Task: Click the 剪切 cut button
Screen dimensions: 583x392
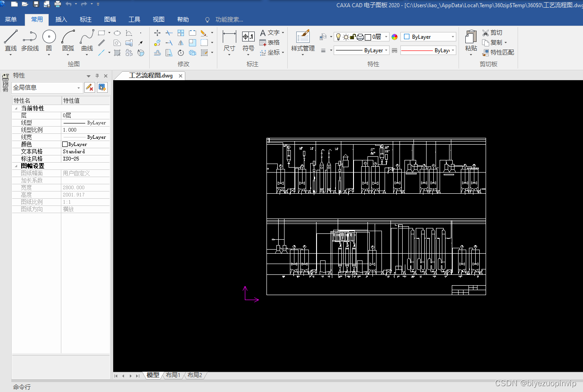Action: point(492,33)
